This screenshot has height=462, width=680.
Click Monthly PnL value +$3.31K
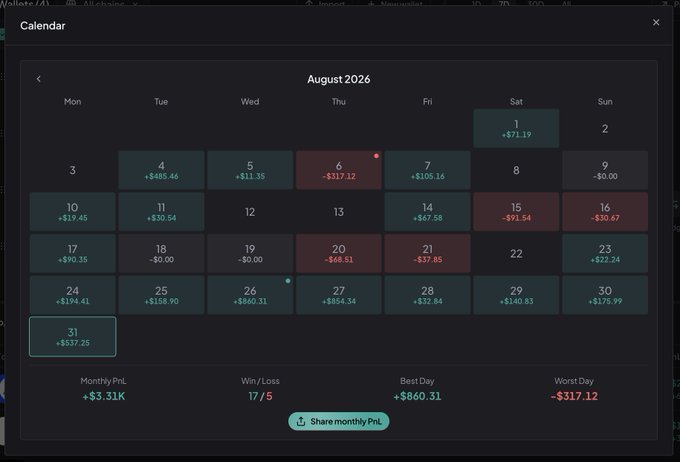(104, 396)
